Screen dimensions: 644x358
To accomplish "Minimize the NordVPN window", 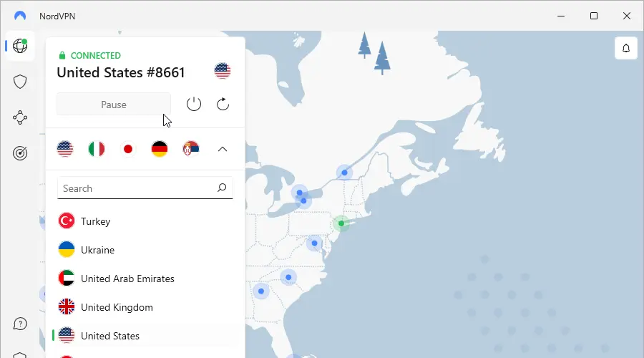I will tap(561, 16).
